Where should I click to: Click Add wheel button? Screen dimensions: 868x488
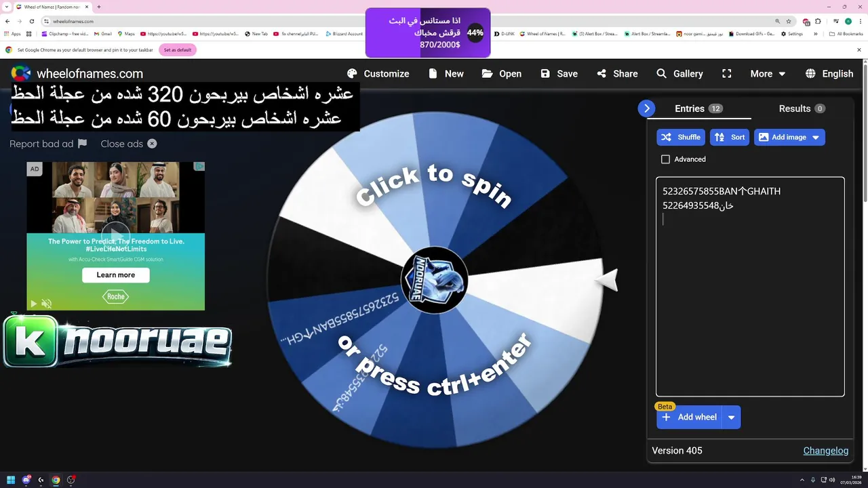pos(690,417)
